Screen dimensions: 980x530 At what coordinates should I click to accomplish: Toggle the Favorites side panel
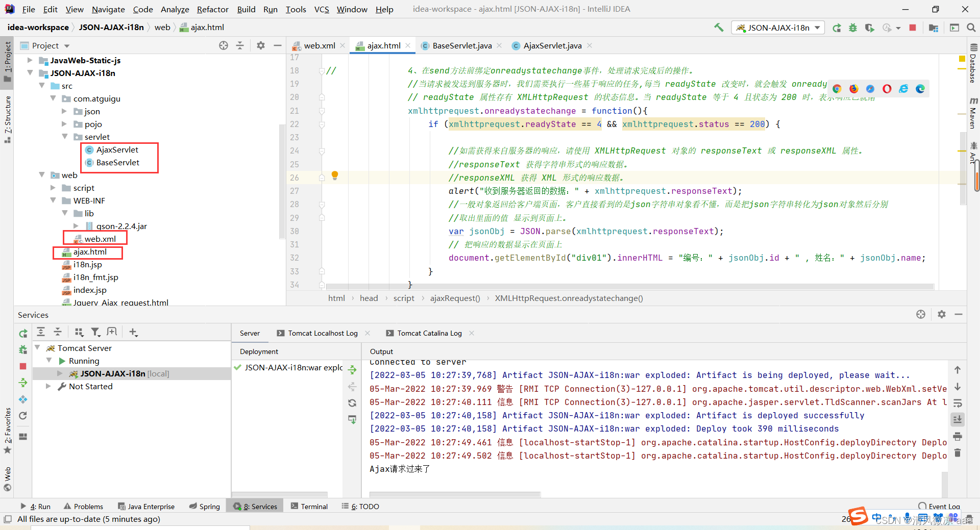click(x=7, y=431)
